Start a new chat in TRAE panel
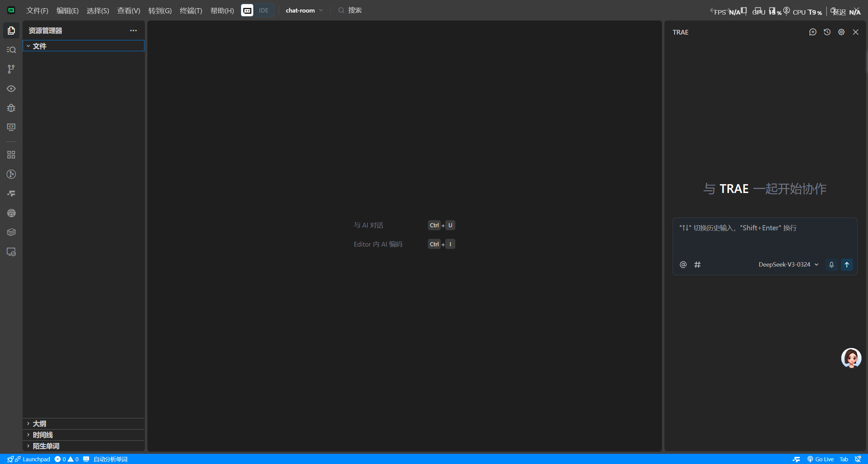The width and height of the screenshot is (868, 464). click(x=813, y=32)
